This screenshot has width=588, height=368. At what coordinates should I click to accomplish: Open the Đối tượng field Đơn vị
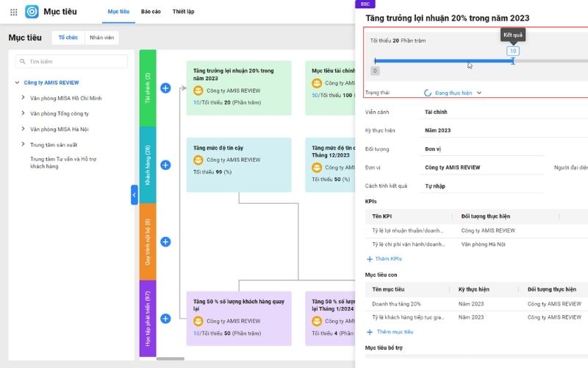(x=482, y=149)
